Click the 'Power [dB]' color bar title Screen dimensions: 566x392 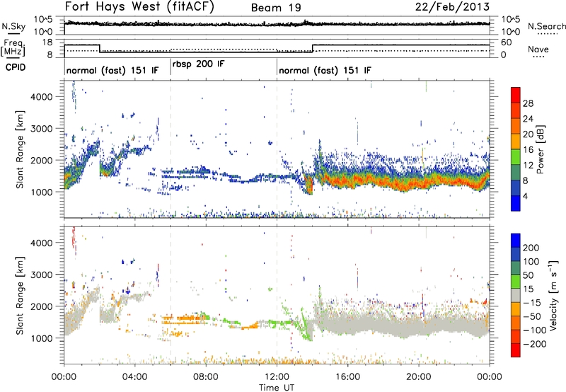point(541,149)
